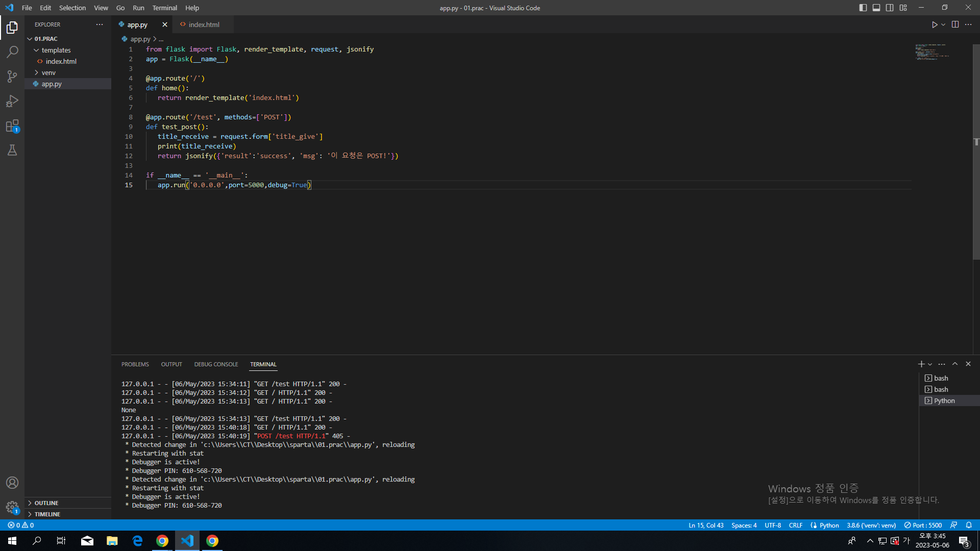Open Windows Action Center notifications
The height and width of the screenshot is (551, 980).
click(964, 541)
